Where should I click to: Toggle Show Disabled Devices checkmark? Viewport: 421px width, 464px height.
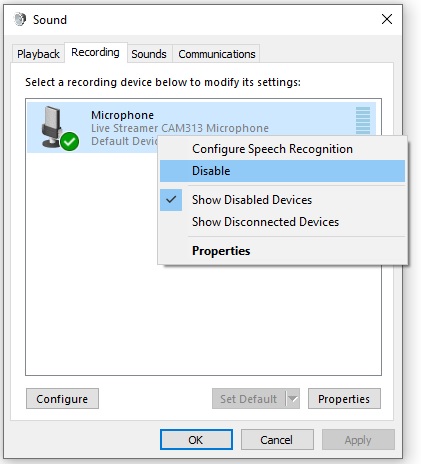pyautogui.click(x=171, y=200)
